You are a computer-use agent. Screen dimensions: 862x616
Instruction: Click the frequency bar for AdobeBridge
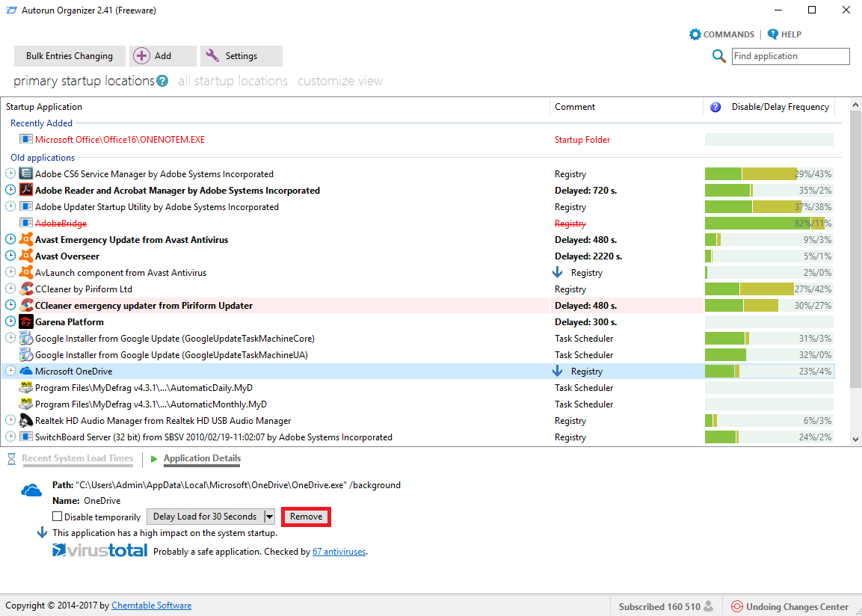pos(769,223)
